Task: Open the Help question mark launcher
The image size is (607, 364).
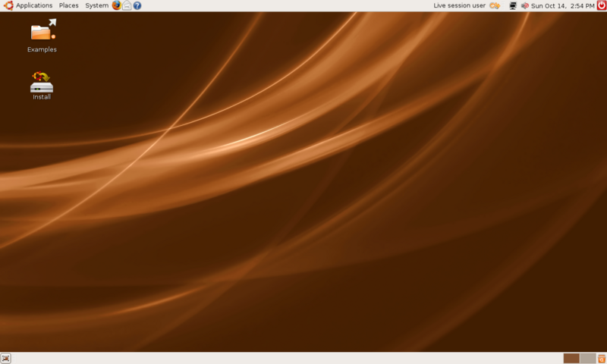Action: point(137,5)
